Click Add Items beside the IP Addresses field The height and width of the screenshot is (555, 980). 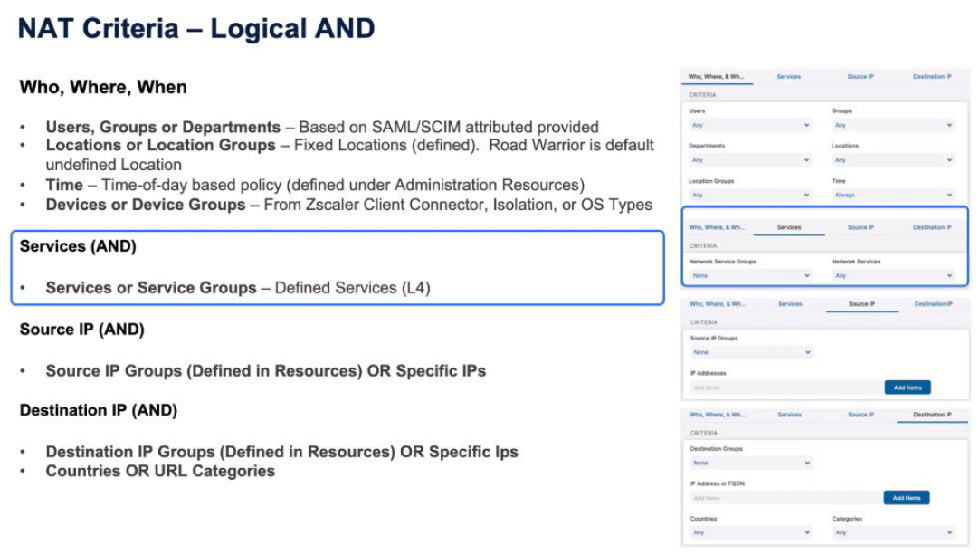(907, 388)
